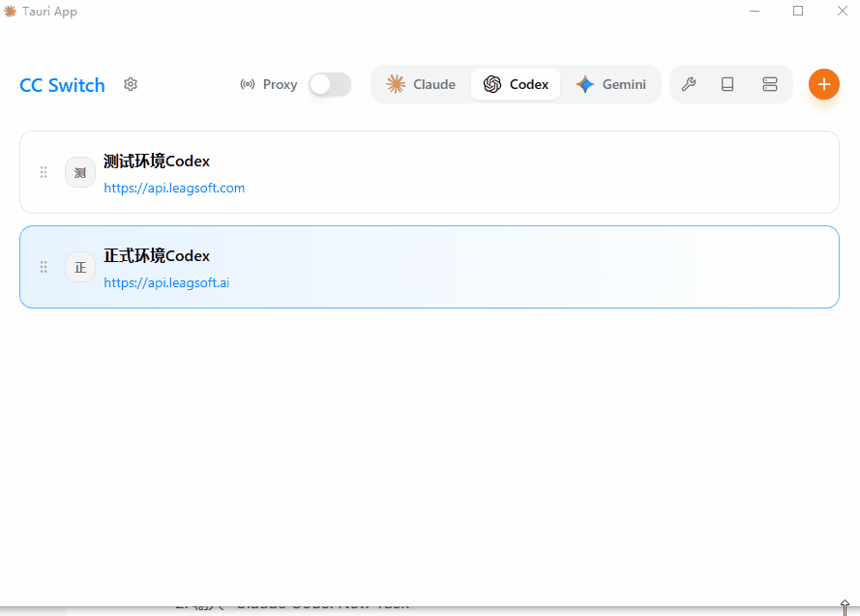The height and width of the screenshot is (616, 860).
Task: Open settings via the gear beside CC Switch
Action: click(131, 84)
